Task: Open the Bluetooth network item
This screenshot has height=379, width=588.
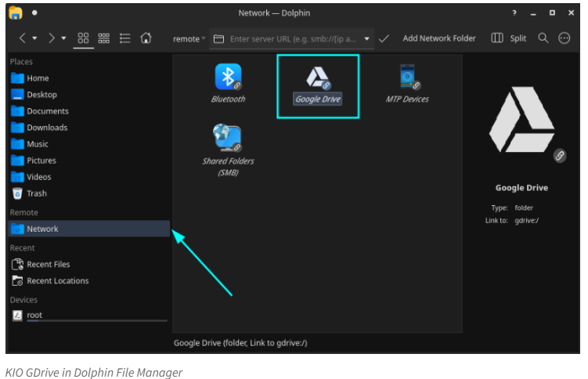Action: pyautogui.click(x=228, y=77)
